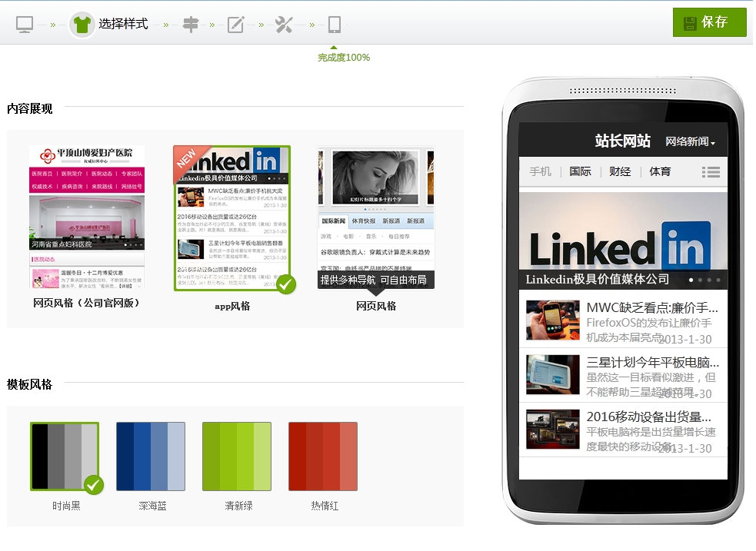The image size is (756, 551).
Task: Switch to the 国际 tab in preview
Action: click(x=580, y=171)
